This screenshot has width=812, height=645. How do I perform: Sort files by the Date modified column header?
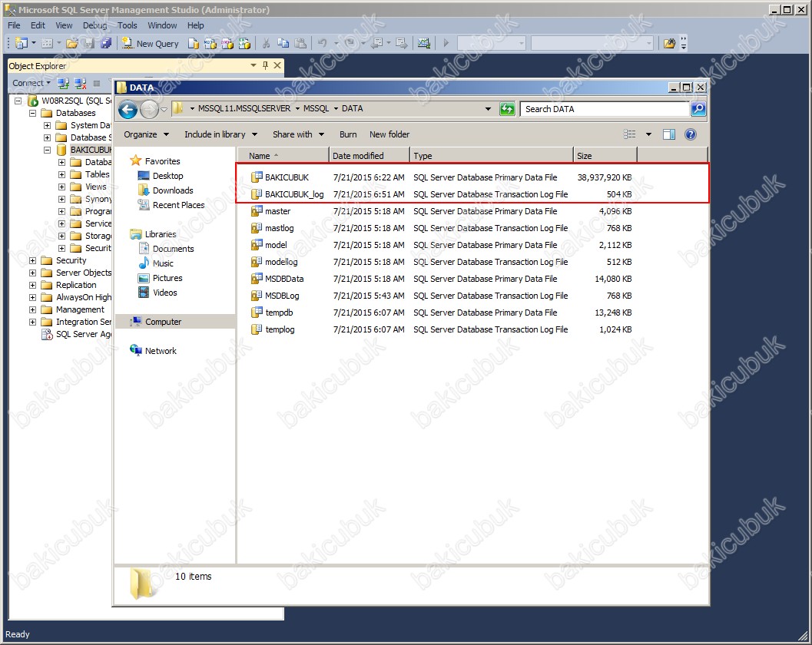pyautogui.click(x=370, y=156)
